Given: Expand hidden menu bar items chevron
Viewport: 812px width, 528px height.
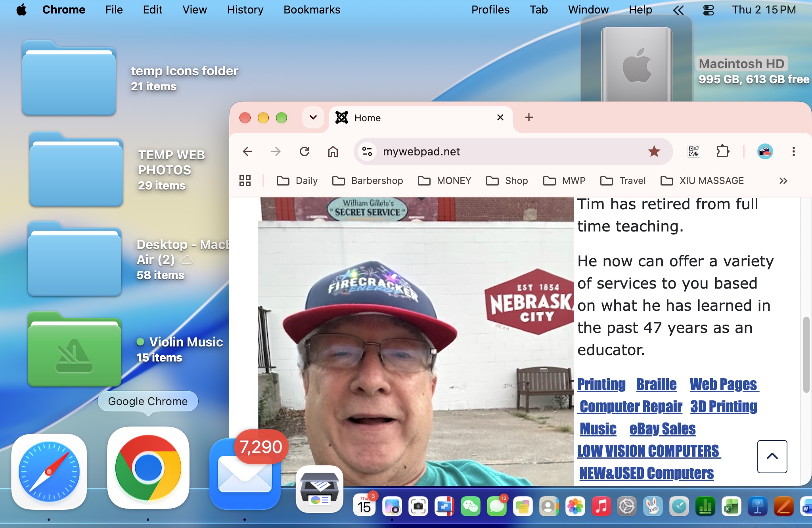Looking at the screenshot, I should pyautogui.click(x=678, y=10).
